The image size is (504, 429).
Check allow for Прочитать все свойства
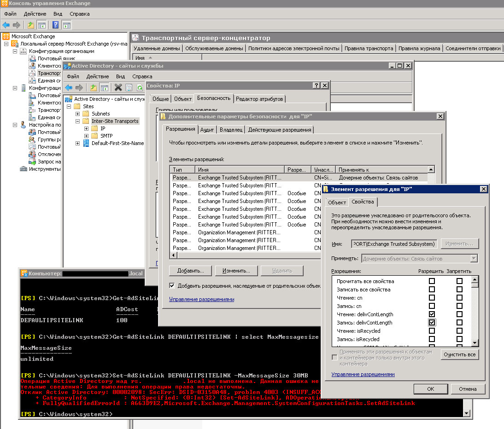(x=432, y=281)
